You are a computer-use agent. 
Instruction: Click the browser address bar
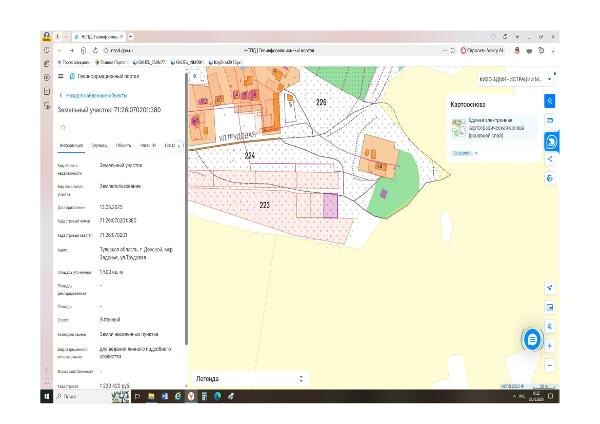276,51
